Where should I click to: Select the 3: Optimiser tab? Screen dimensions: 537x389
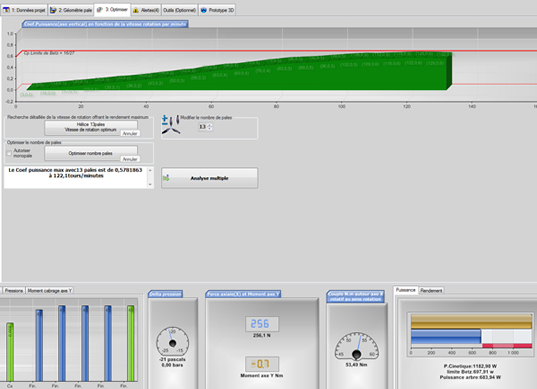pyautogui.click(x=112, y=10)
